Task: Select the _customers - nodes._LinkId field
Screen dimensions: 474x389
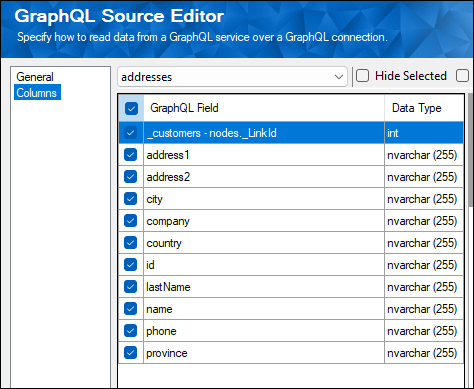Action: point(264,133)
